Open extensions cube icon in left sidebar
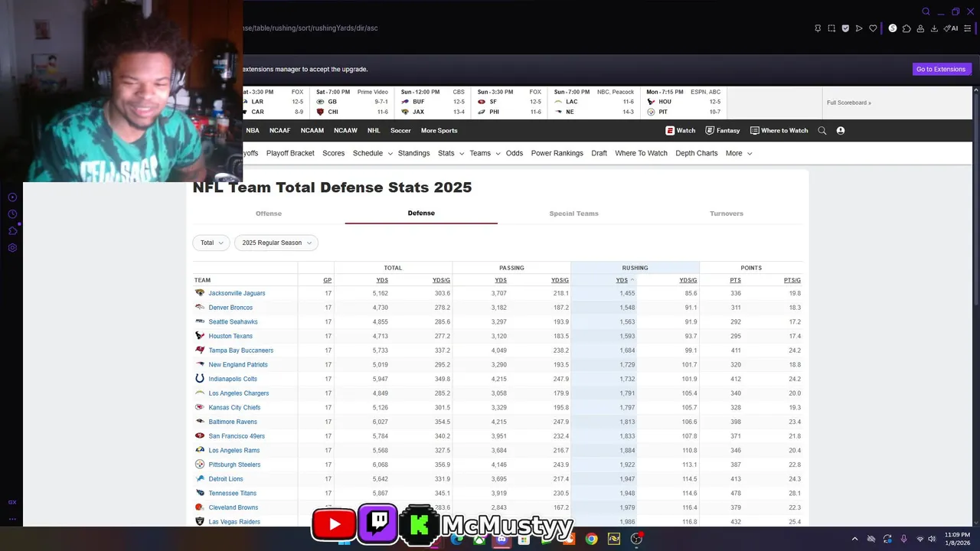The height and width of the screenshot is (551, 980). pos(12,231)
